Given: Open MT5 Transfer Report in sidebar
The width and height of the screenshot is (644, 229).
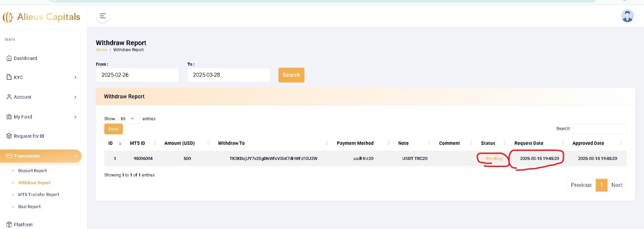Looking at the screenshot, I should point(39,195).
